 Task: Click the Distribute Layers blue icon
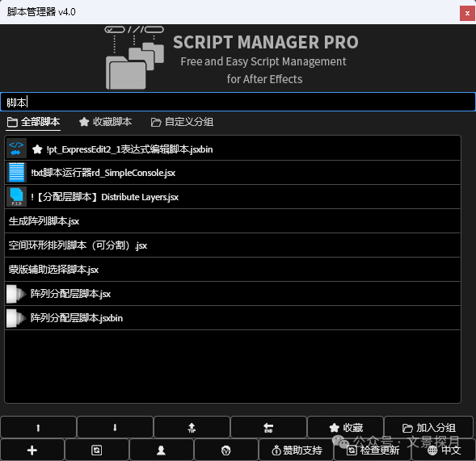[x=16, y=197]
